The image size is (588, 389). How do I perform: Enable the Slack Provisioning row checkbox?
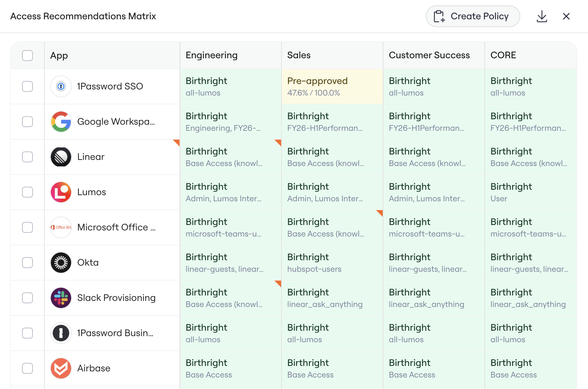coord(27,298)
